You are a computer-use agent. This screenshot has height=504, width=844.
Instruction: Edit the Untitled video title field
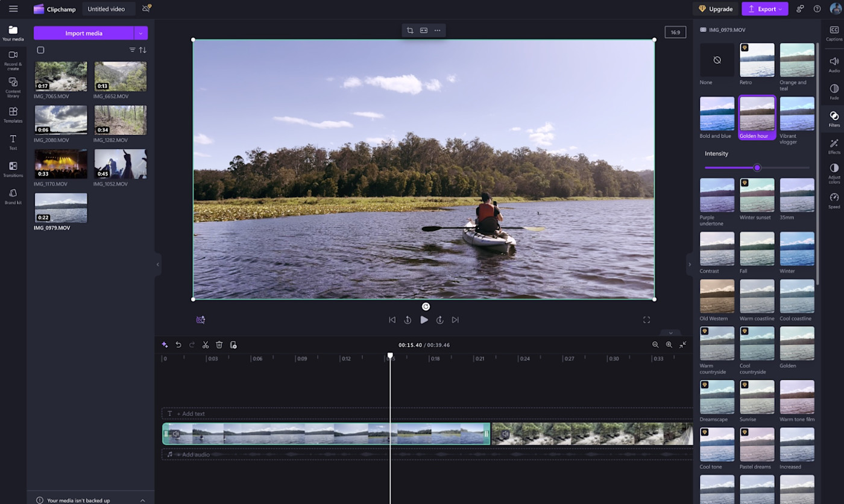109,9
